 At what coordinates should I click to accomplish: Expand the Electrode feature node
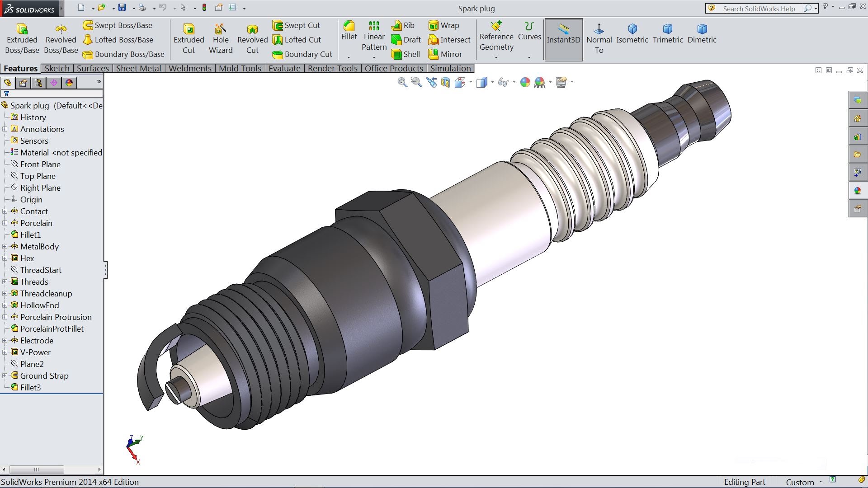[5, 340]
